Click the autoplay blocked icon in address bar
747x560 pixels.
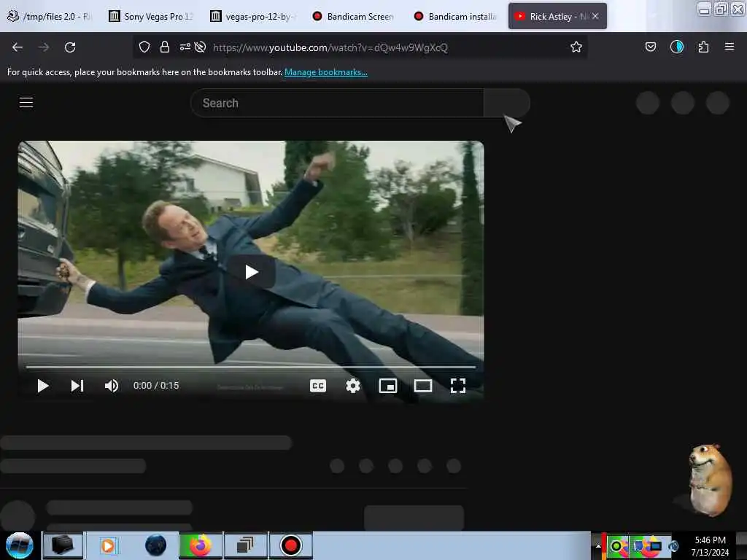pos(200,47)
